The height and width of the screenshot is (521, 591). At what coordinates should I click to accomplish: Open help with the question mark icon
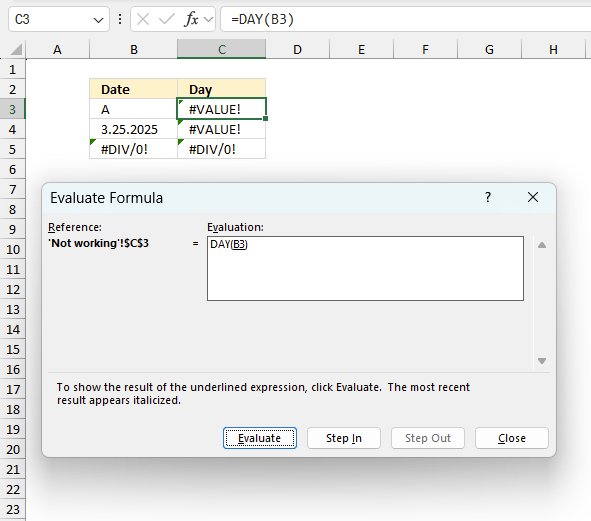tap(488, 197)
